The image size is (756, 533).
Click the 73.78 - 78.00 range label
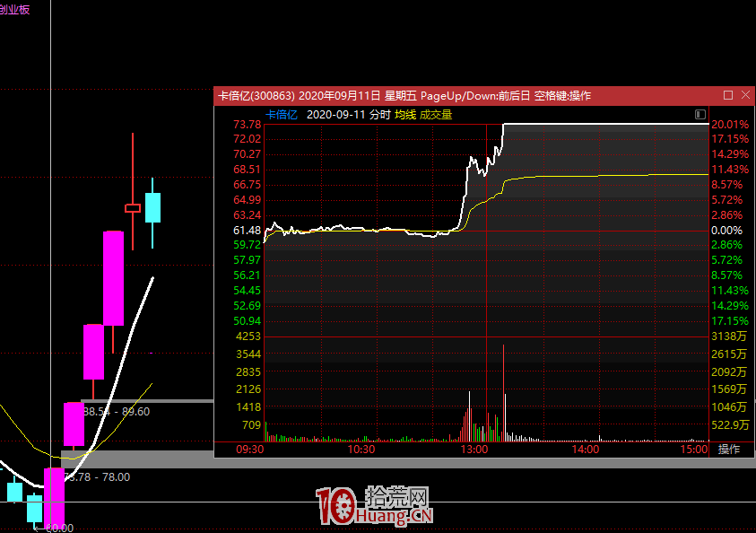[97, 477]
